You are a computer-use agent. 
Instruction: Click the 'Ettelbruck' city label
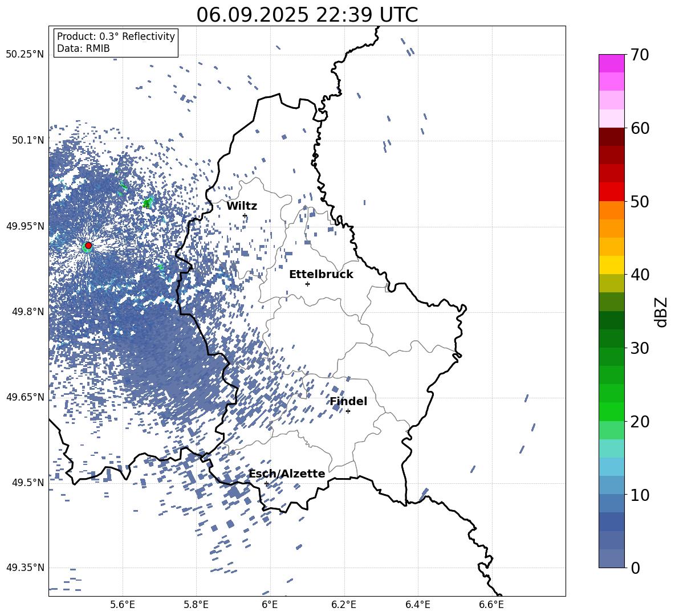click(321, 275)
